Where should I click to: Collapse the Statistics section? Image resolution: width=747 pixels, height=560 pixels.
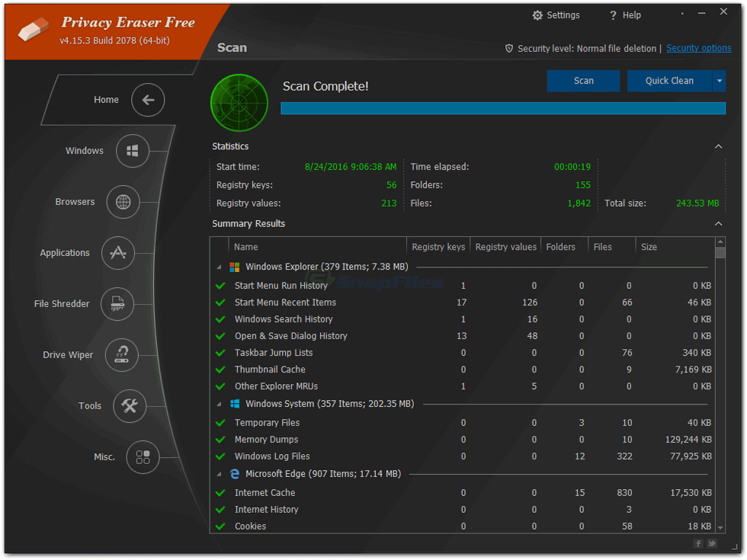(x=718, y=146)
